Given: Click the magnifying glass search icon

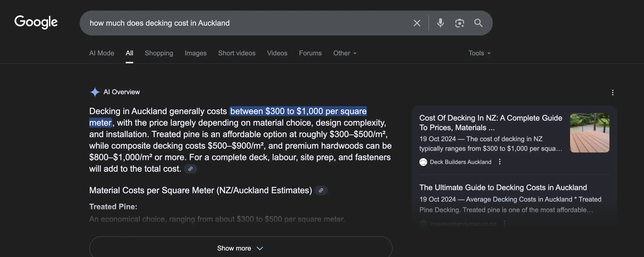Looking at the screenshot, I should tap(478, 23).
